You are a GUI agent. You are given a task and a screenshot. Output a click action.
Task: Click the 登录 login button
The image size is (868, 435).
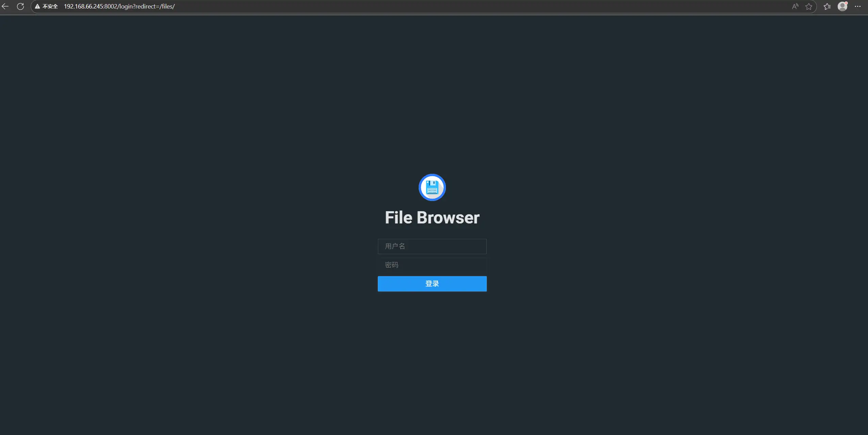point(432,284)
